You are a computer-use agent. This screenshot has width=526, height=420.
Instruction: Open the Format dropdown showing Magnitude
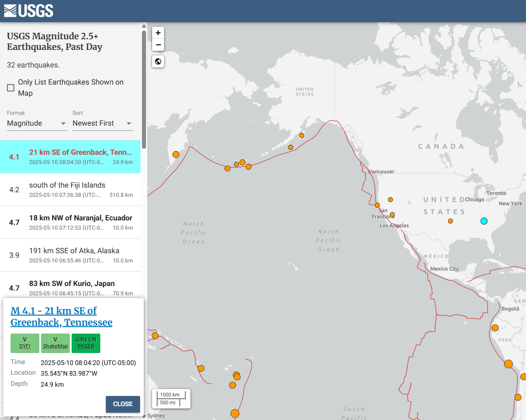click(37, 123)
